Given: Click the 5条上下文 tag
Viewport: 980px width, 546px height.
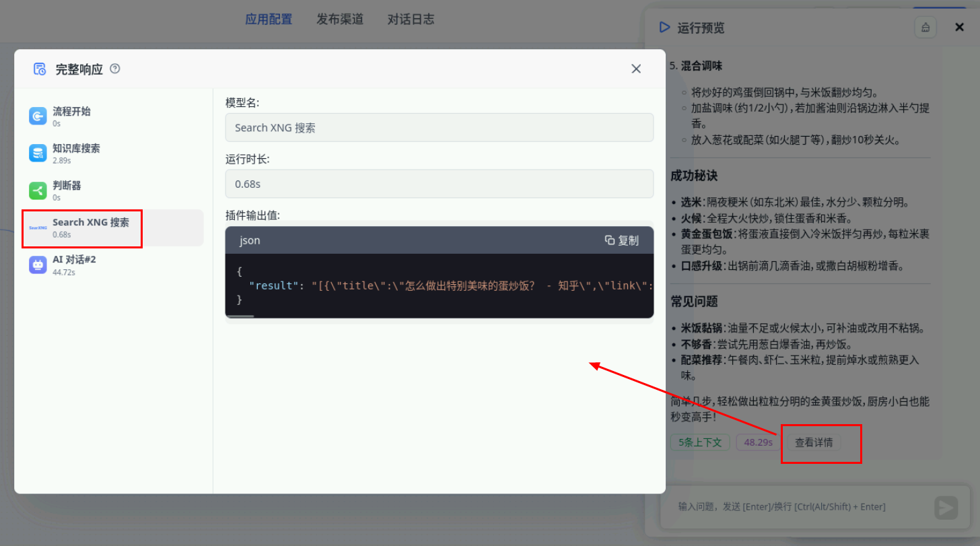Looking at the screenshot, I should [x=700, y=442].
